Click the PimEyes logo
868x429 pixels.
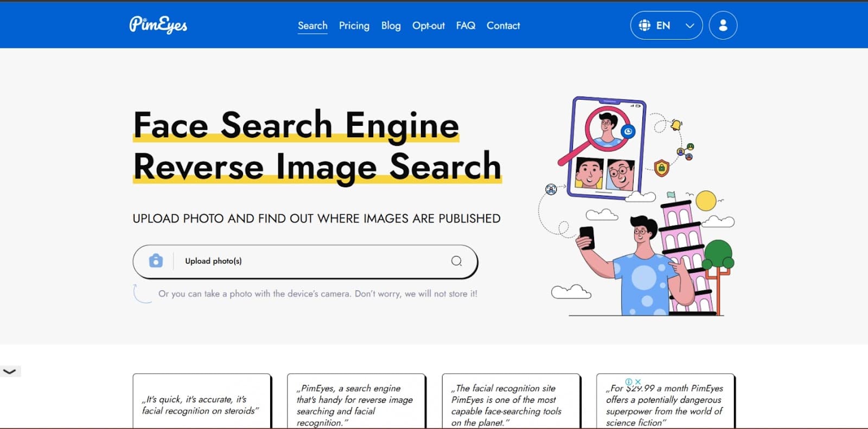(x=158, y=25)
